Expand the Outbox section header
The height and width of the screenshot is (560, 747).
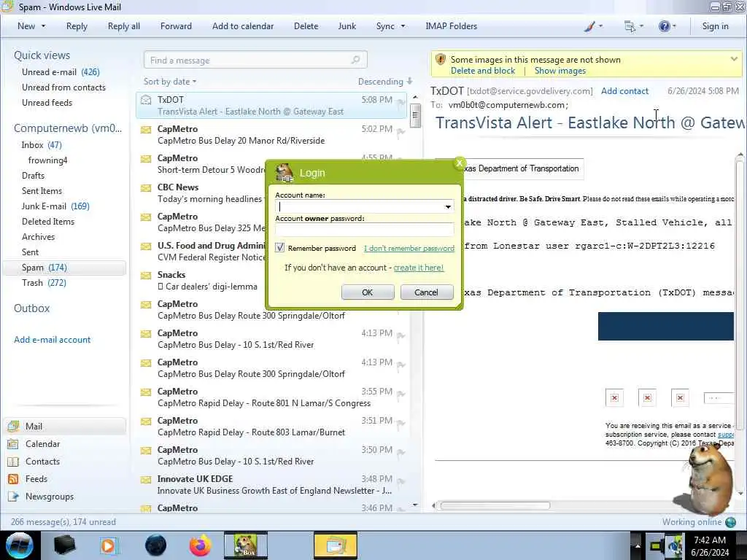coord(32,308)
